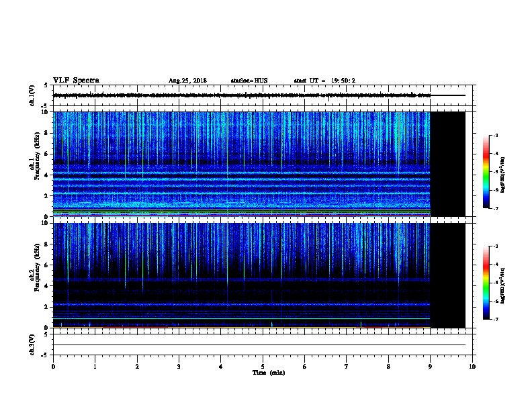Click time-axis tick label "1"

95,367
